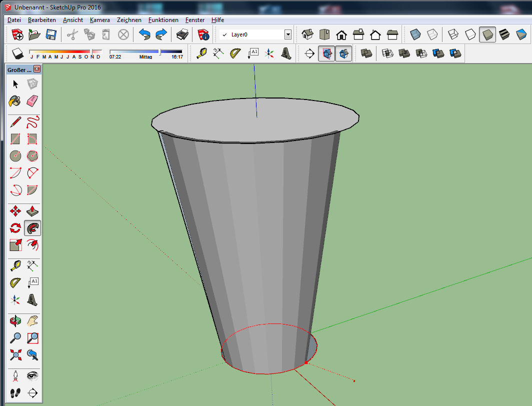Activate the Rotate tool
This screenshot has height=406, width=532.
[15, 228]
